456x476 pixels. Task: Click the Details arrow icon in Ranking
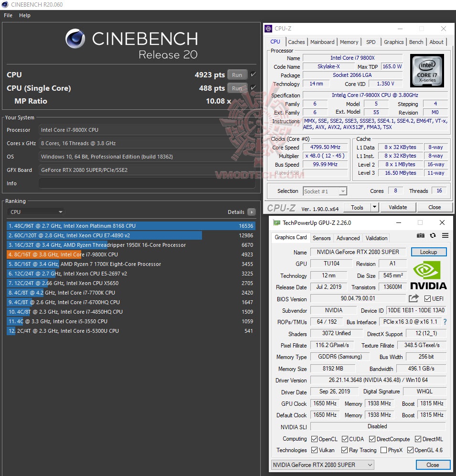pyautogui.click(x=251, y=212)
